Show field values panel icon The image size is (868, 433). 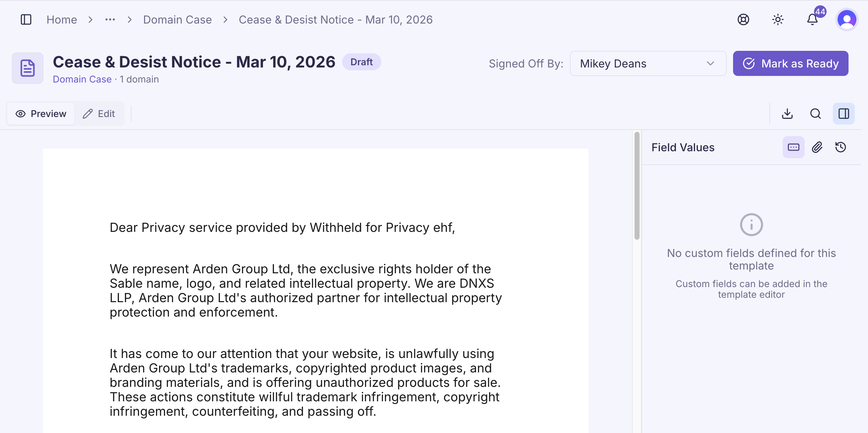[x=793, y=147]
